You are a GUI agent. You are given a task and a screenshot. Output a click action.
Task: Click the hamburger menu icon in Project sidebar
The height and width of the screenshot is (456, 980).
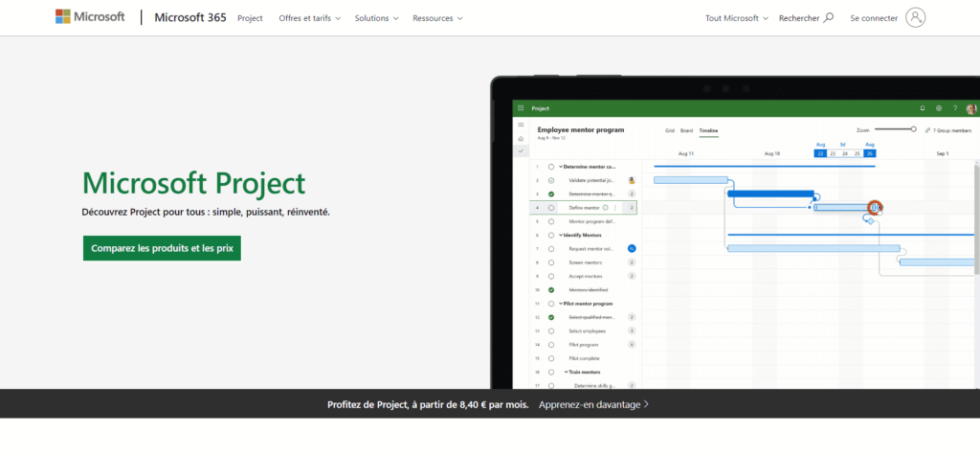point(521,125)
